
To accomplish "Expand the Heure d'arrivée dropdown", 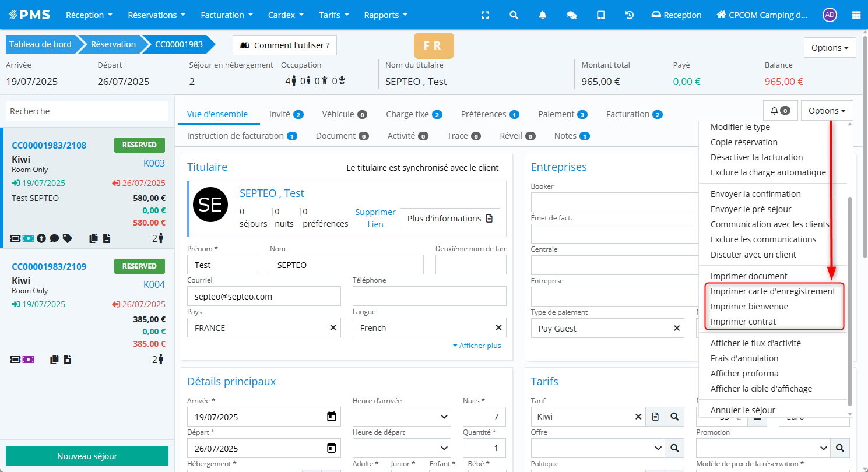I will pyautogui.click(x=402, y=417).
